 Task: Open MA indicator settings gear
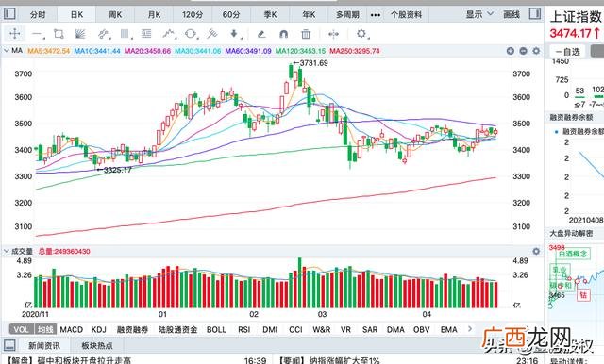click(536, 51)
